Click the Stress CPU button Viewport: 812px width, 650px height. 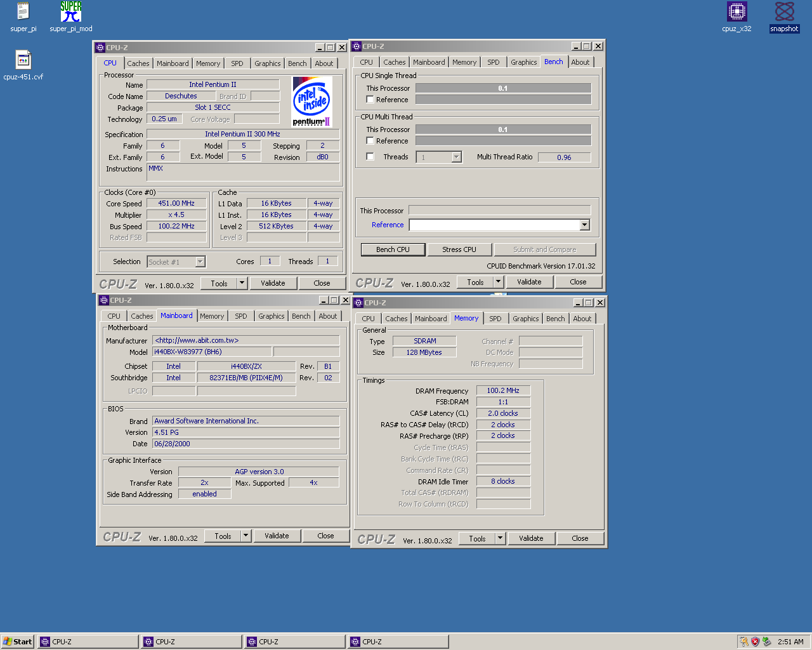pos(459,249)
